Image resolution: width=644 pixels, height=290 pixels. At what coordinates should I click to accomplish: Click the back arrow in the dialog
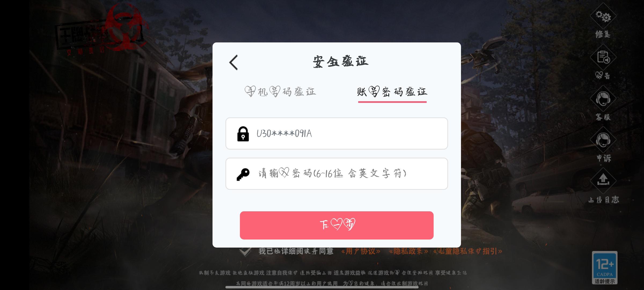click(233, 63)
